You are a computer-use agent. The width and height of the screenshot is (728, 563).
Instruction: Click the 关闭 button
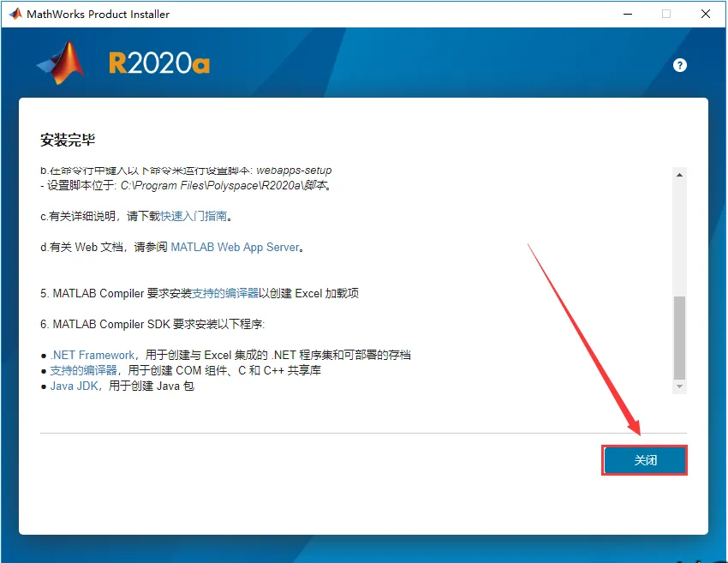point(644,460)
